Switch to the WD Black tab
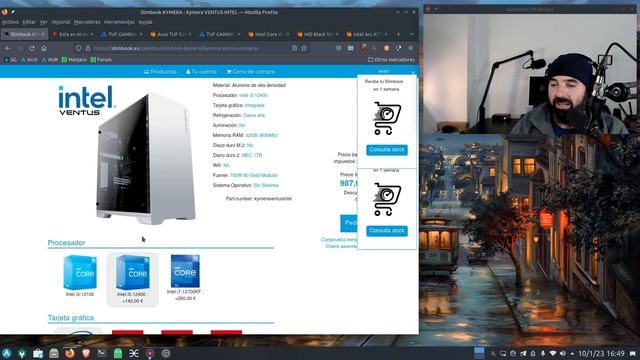Image resolution: width=640 pixels, height=360 pixels. (x=318, y=34)
